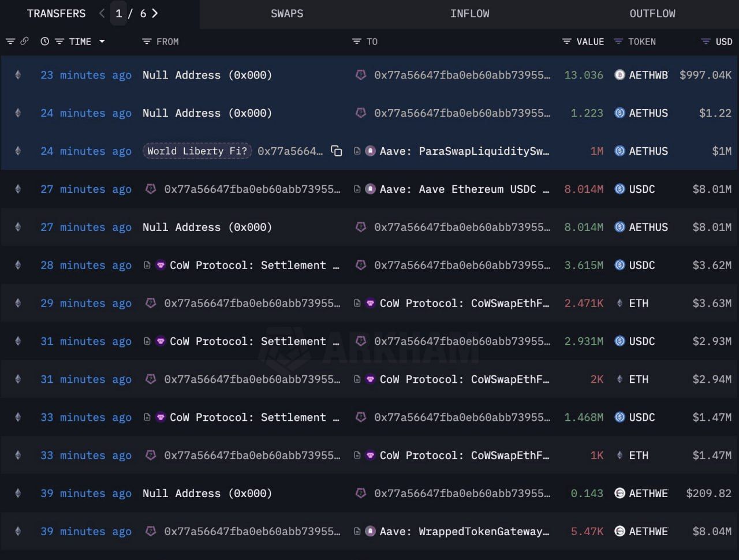Open the USD column filter
The width and height of the screenshot is (739, 560).
pos(706,42)
